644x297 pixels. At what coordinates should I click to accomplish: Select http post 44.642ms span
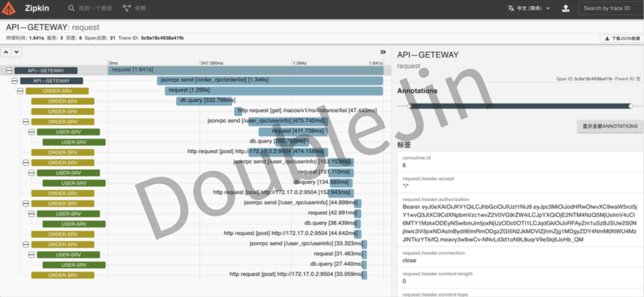coord(358,233)
